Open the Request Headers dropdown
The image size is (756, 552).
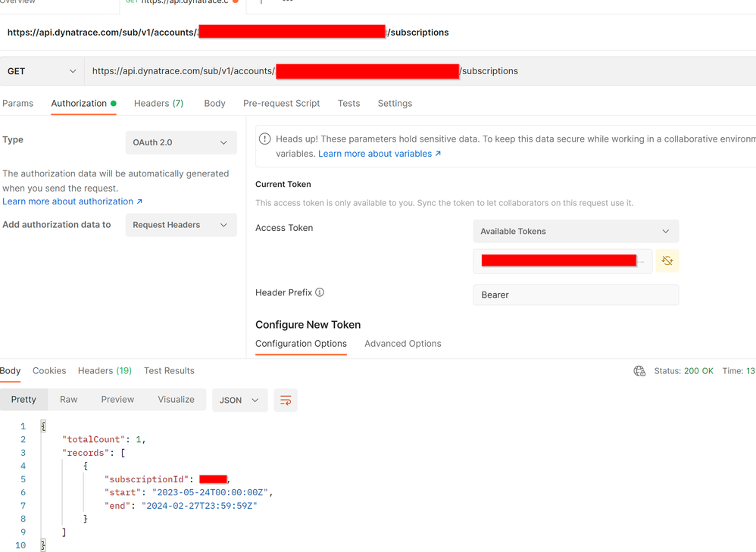pyautogui.click(x=180, y=225)
